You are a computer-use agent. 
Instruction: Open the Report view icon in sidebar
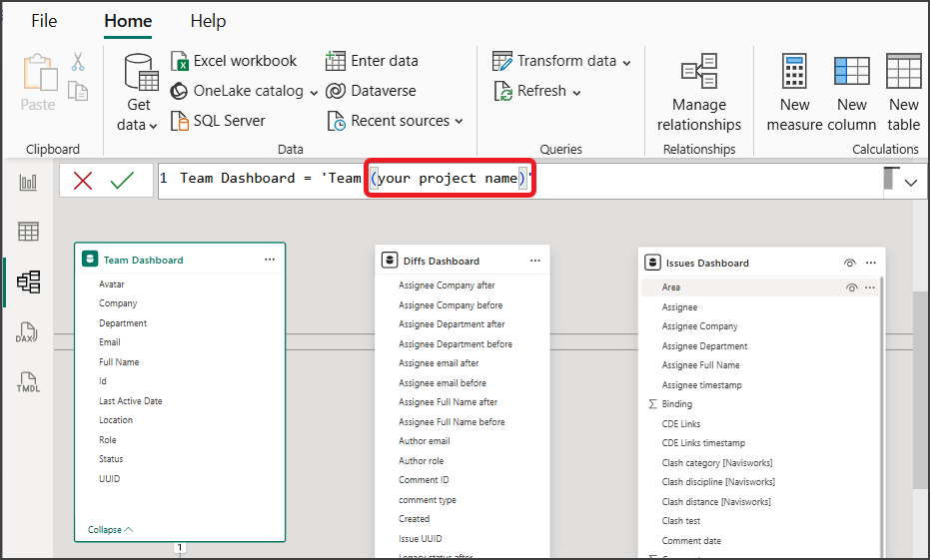[28, 182]
